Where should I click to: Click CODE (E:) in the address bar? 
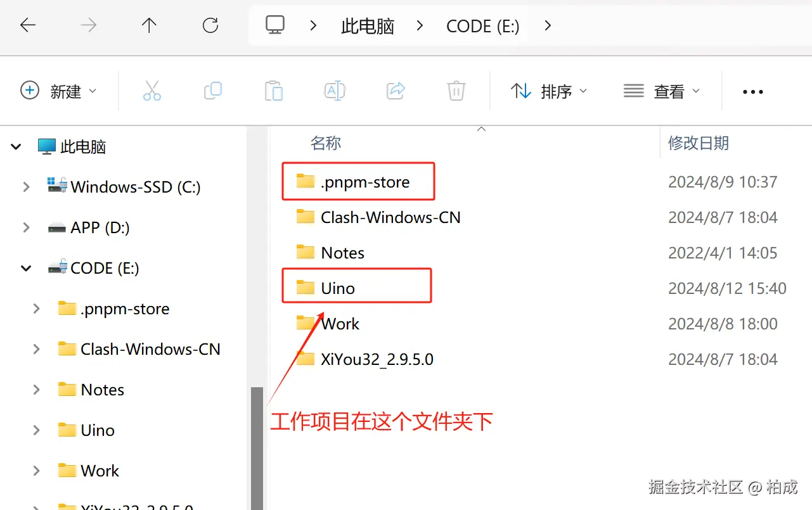(483, 26)
